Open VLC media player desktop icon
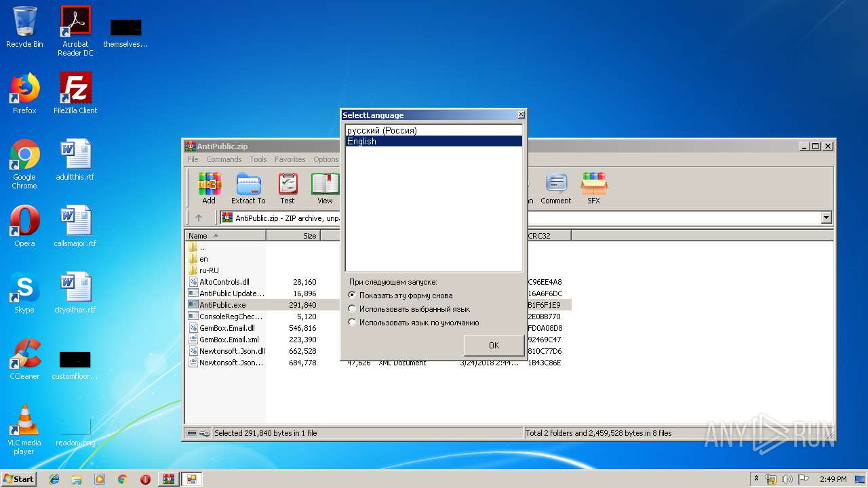The image size is (868, 488). point(24,430)
